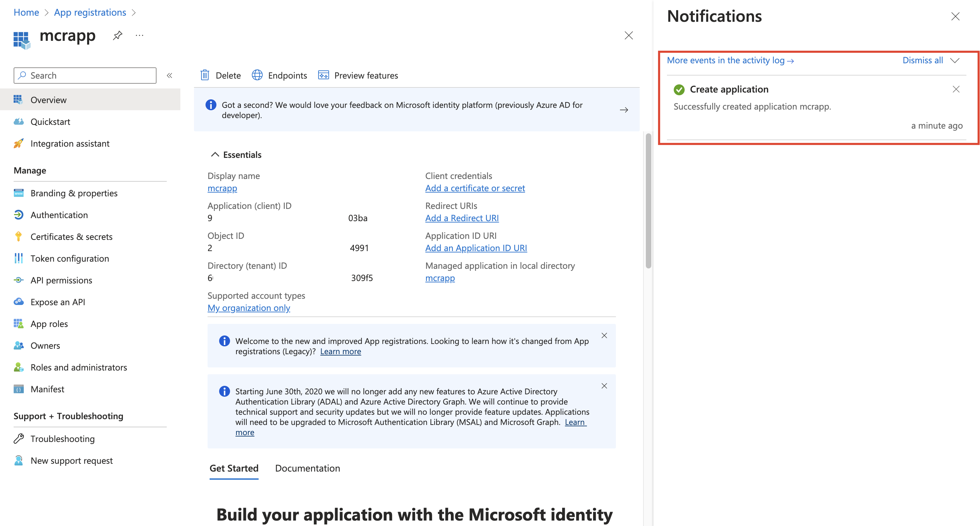Click the Expose an API cloud icon
Image resolution: width=980 pixels, height=526 pixels.
click(x=18, y=301)
